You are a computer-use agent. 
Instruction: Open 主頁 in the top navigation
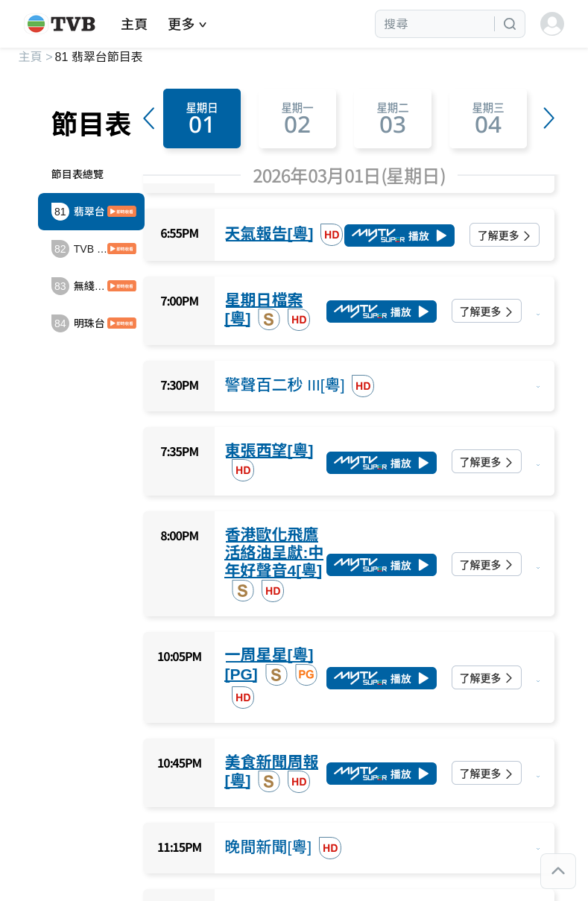[134, 24]
